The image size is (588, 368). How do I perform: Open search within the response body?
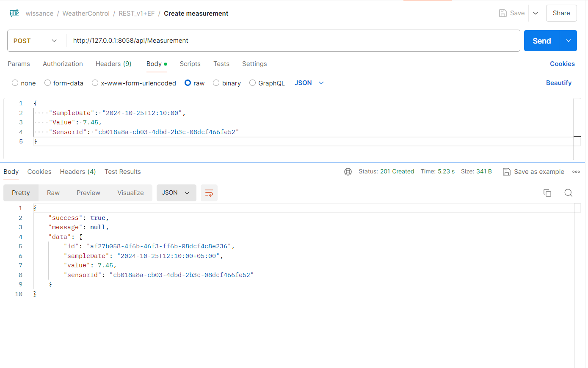click(569, 192)
